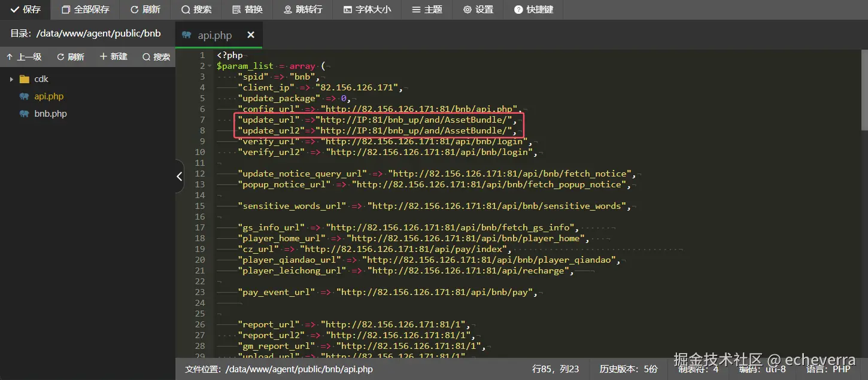Open the cdk folder
Viewport: 868px width, 380px height.
click(x=41, y=79)
